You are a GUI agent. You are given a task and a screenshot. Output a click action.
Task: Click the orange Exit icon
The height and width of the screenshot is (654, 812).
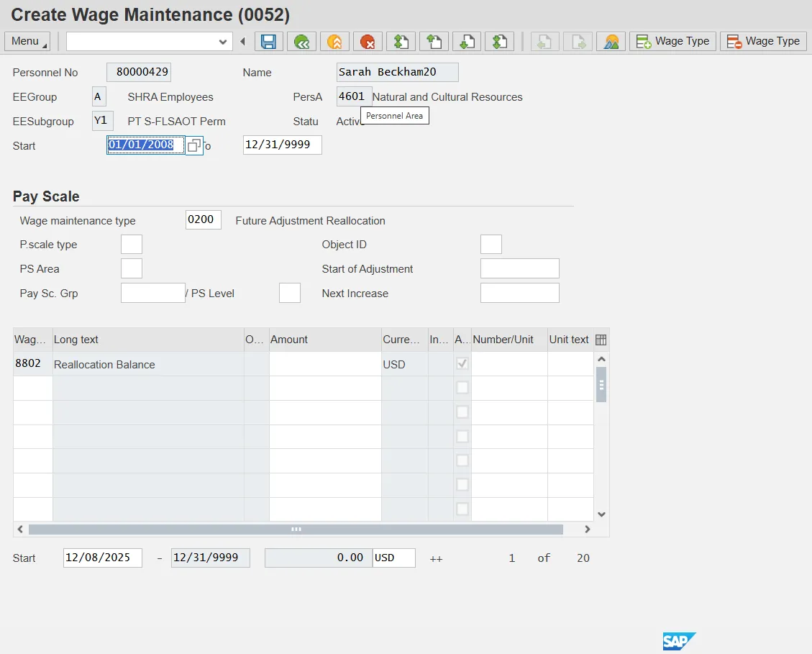(334, 42)
